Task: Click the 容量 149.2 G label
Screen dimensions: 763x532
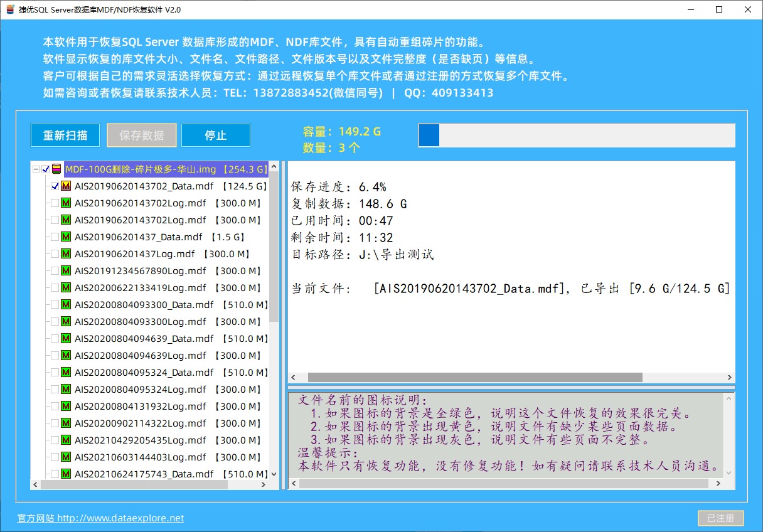Action: [x=342, y=132]
